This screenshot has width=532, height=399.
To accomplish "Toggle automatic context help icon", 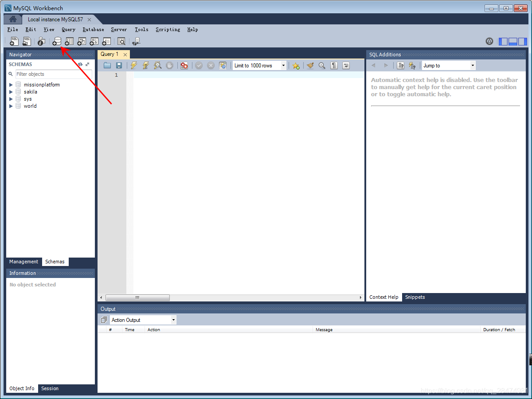I will click(x=412, y=65).
